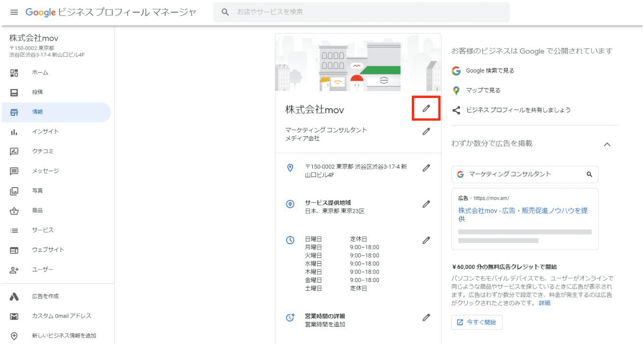Click the カスタム Gmail アドレス mail icon

(x=14, y=316)
